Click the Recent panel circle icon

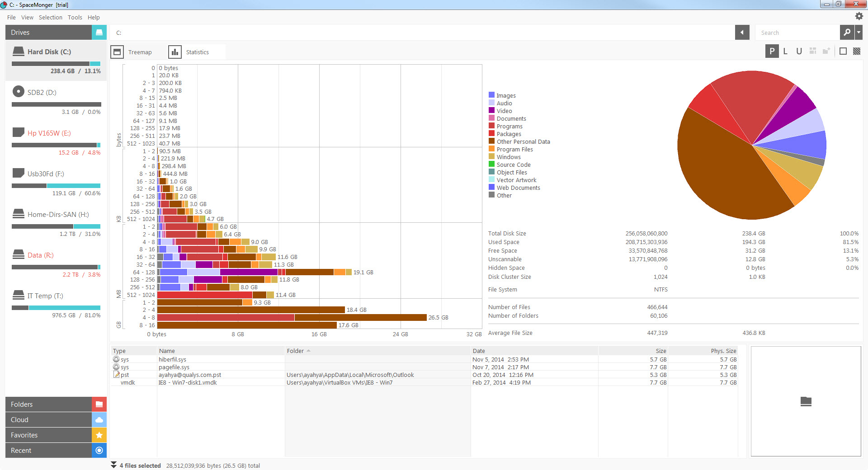pos(99,451)
